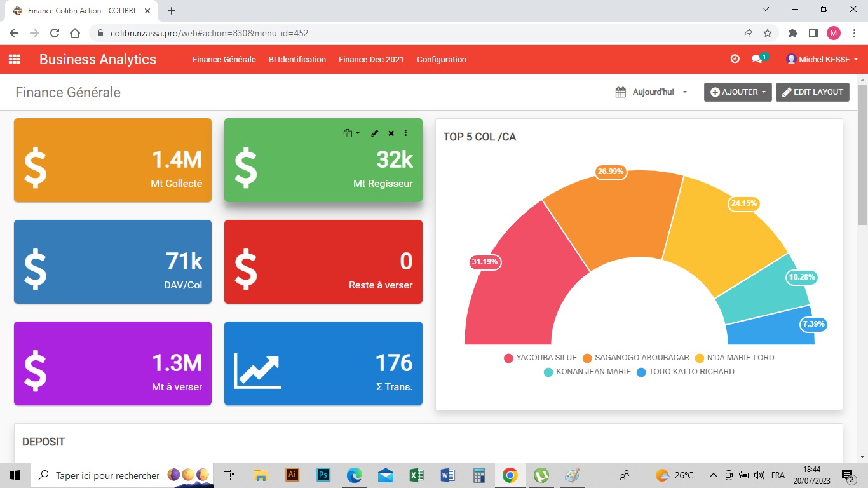Open the AJOUTER dropdown button

tap(737, 92)
